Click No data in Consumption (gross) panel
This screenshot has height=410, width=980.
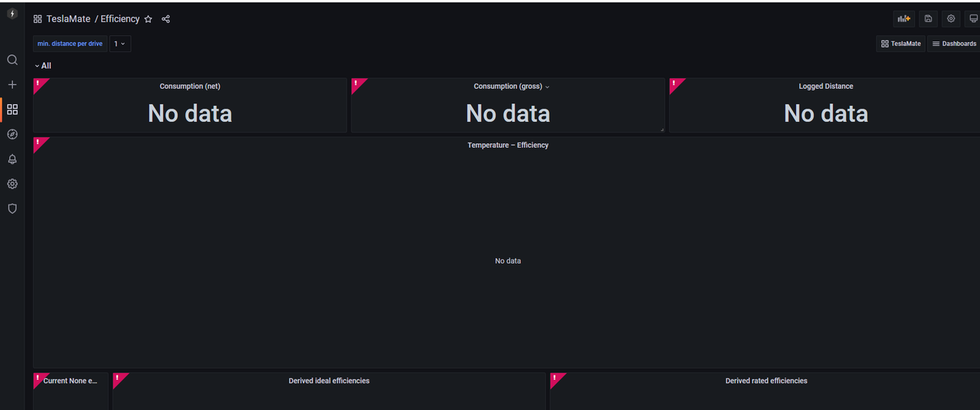(508, 113)
